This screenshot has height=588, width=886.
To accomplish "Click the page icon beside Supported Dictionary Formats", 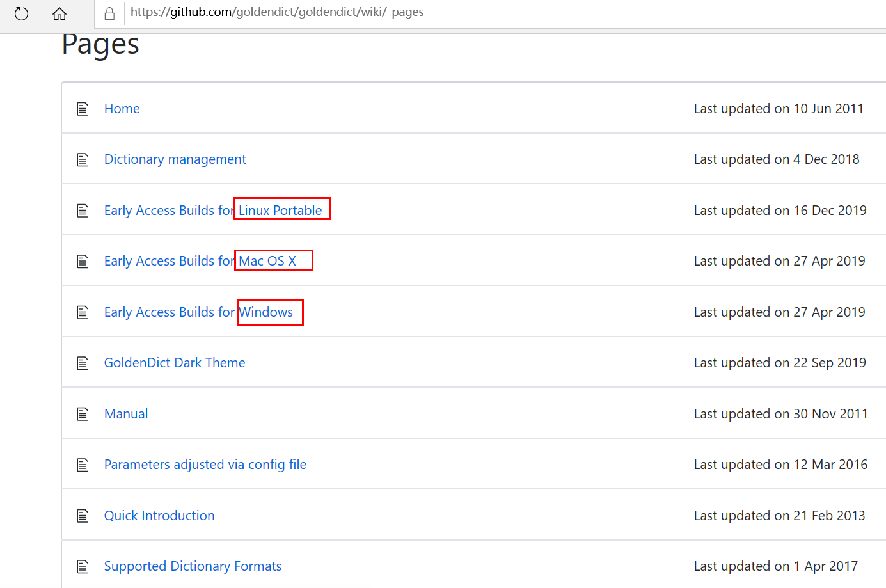I will tap(83, 566).
